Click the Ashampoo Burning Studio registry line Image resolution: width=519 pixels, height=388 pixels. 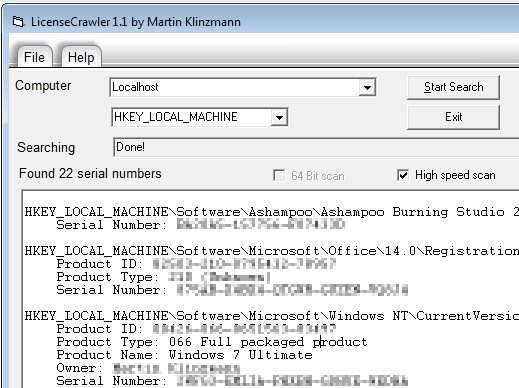[271, 212]
